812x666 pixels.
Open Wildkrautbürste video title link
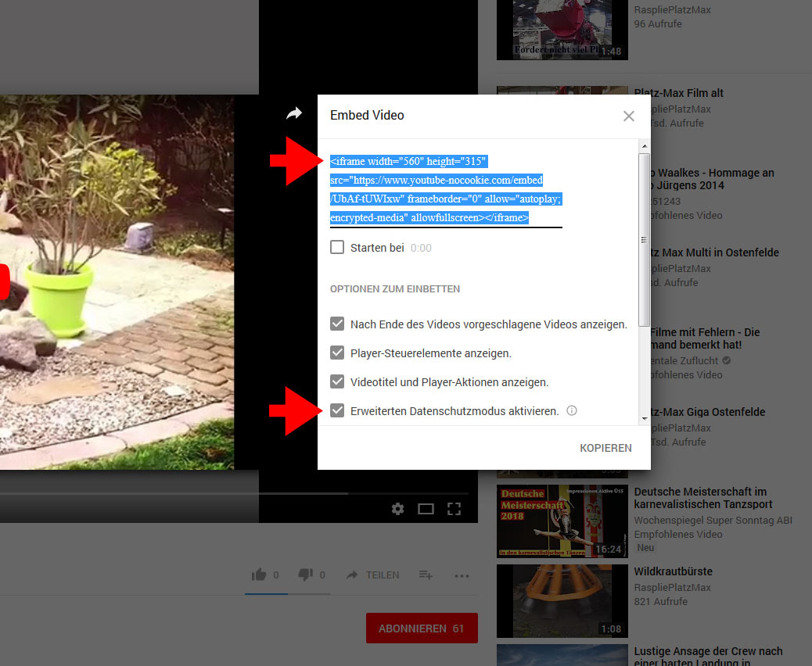tap(674, 571)
